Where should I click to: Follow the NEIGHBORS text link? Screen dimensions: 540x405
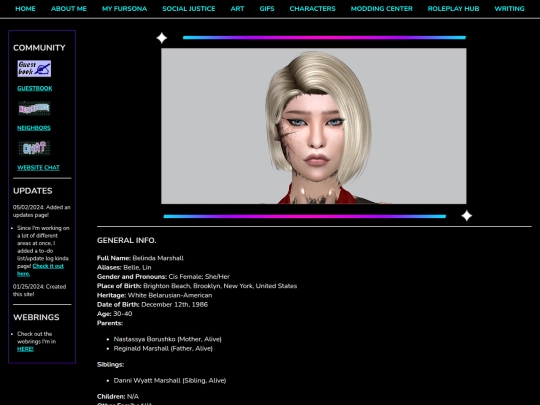[x=34, y=128]
